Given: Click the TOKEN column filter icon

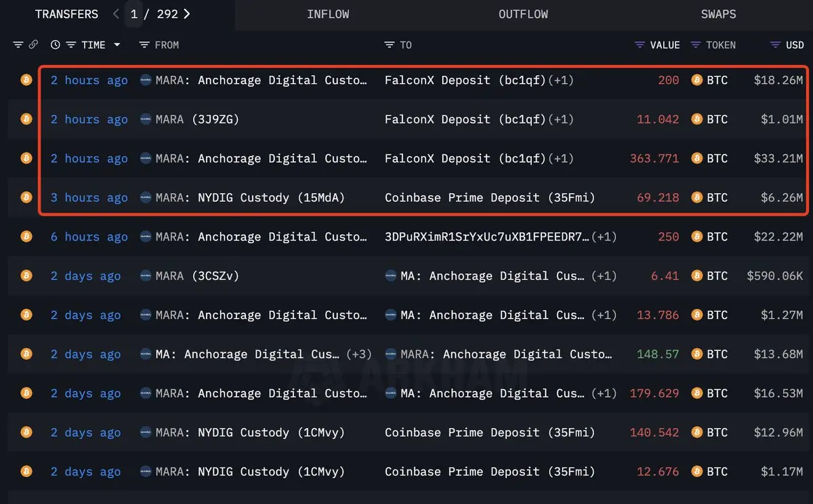Looking at the screenshot, I should click(x=695, y=45).
